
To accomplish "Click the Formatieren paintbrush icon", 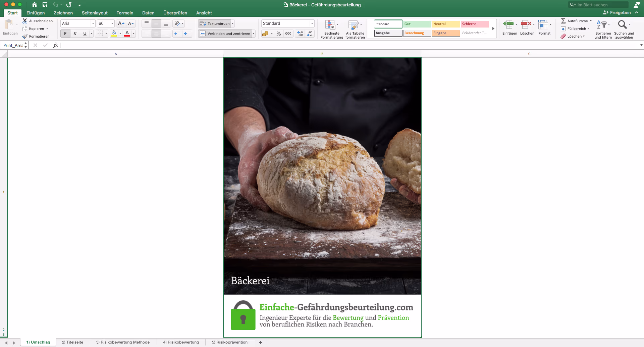I will [25, 36].
